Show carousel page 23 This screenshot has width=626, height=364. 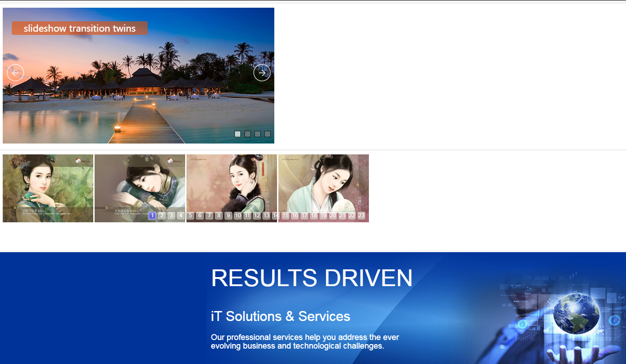click(362, 216)
